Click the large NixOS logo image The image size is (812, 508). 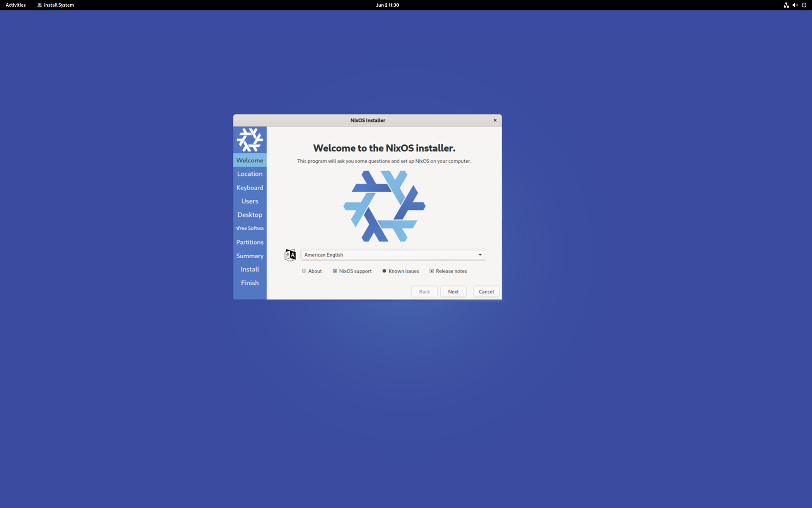click(384, 206)
